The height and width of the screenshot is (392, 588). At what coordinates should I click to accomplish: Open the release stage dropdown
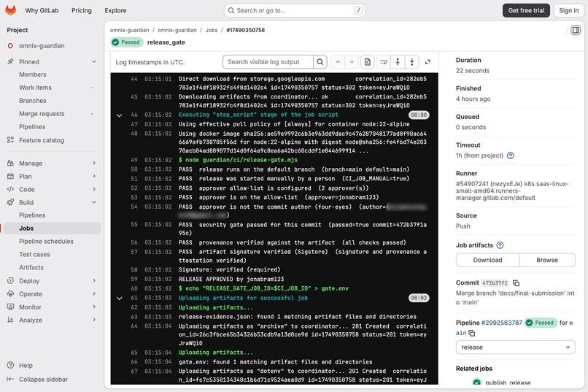(x=515, y=347)
